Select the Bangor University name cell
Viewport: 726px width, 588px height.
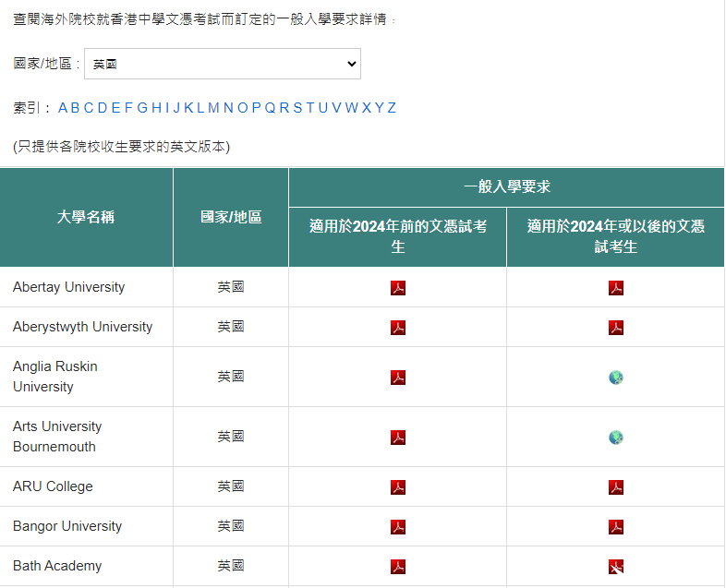[x=86, y=526]
